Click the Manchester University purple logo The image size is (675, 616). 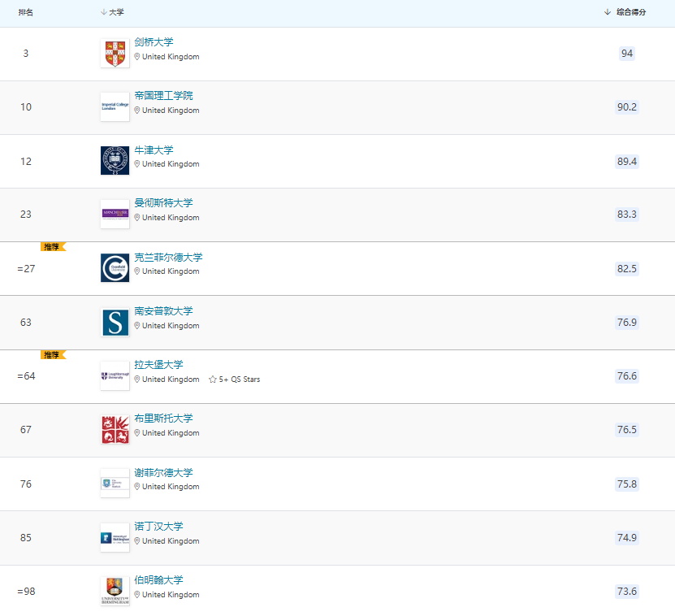pos(115,215)
